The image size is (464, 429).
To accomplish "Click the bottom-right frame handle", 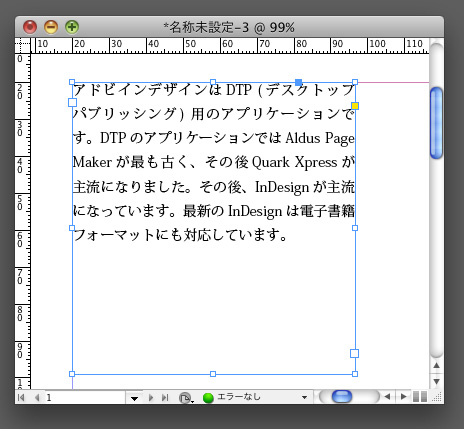I will click(355, 374).
